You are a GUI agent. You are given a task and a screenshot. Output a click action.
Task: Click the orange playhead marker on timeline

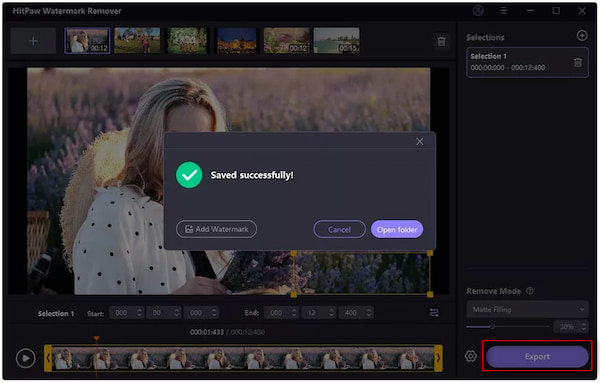[96, 338]
